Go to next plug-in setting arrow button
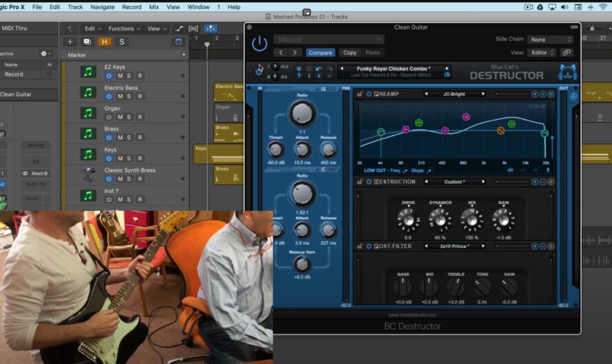612x364 pixels. click(295, 52)
